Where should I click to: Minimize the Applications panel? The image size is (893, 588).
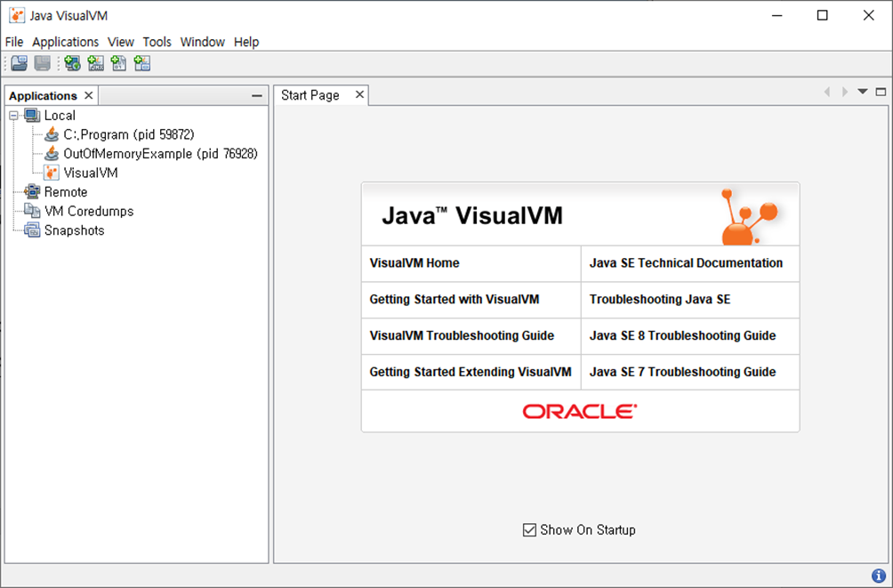(257, 96)
